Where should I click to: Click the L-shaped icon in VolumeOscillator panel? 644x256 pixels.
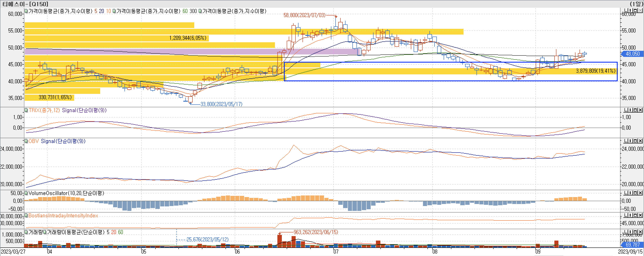tap(626, 193)
